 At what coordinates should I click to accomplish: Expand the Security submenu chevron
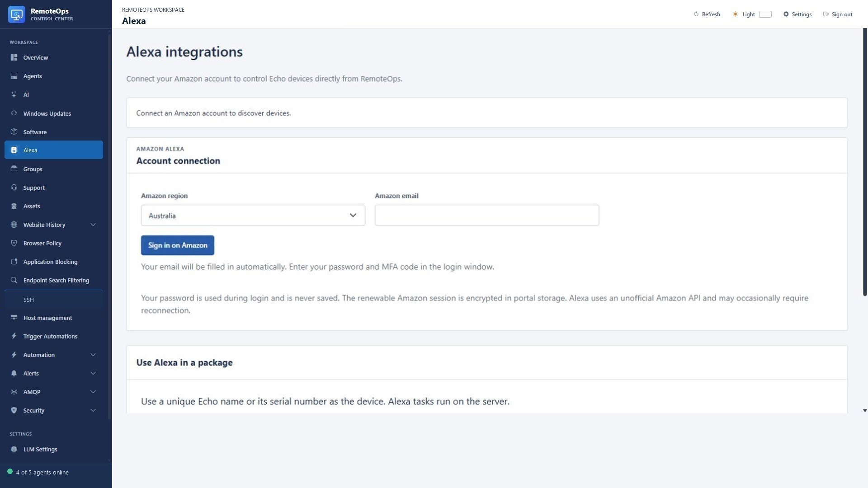coord(93,410)
